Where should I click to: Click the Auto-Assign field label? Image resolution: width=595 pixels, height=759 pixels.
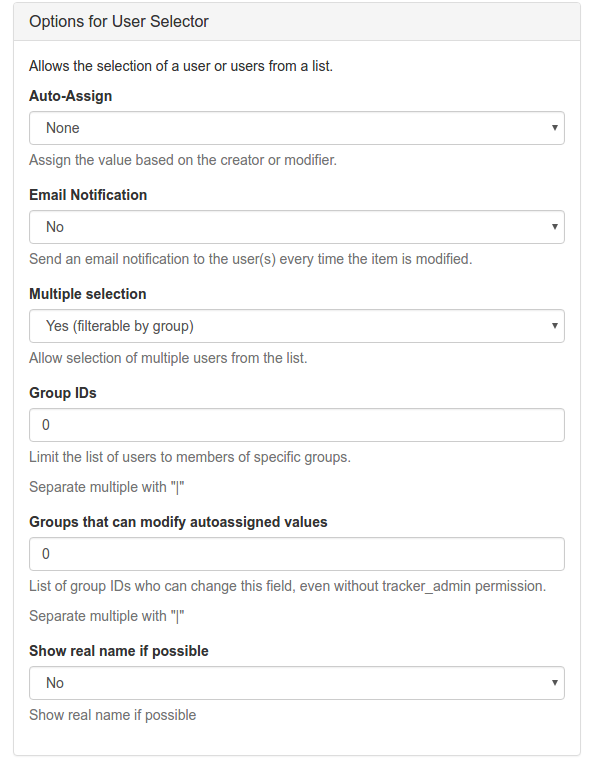(71, 96)
